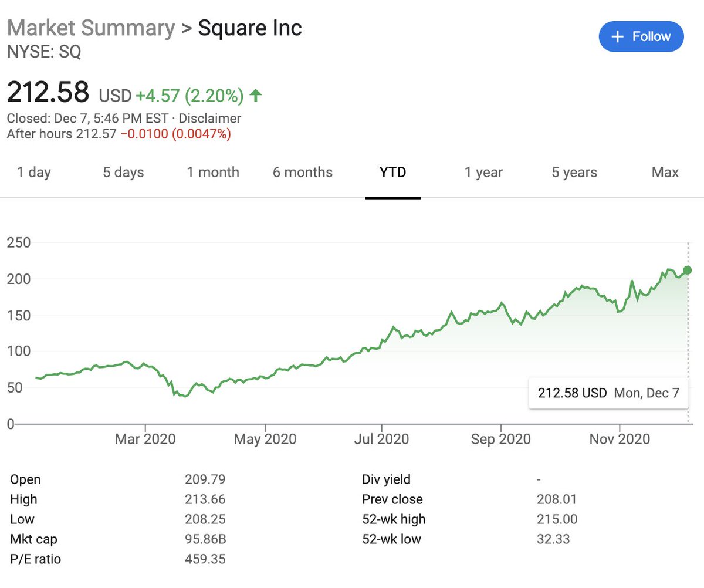The width and height of the screenshot is (704, 588).
Task: Open the 1 month chart view
Action: point(212,173)
